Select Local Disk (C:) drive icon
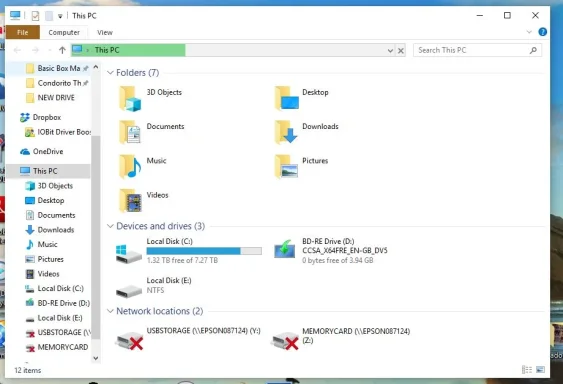The height and width of the screenshot is (384, 563). (x=129, y=253)
